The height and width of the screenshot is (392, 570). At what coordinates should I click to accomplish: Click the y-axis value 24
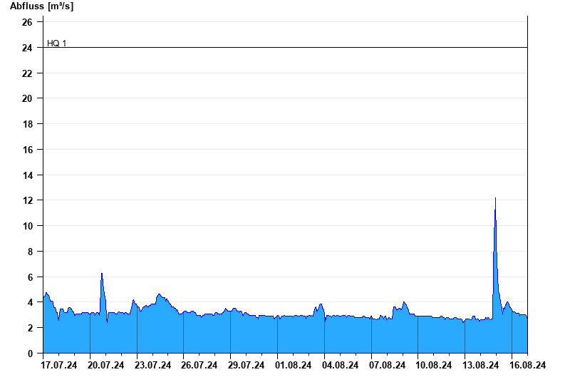[x=27, y=48]
